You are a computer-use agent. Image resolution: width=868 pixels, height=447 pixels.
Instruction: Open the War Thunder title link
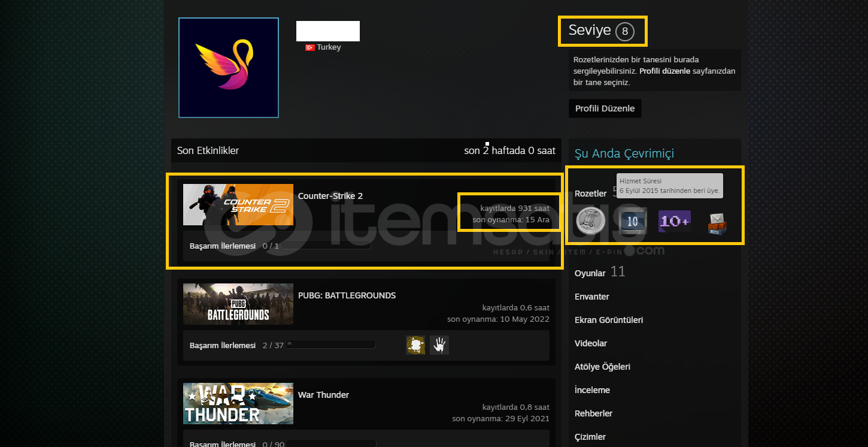point(323,395)
